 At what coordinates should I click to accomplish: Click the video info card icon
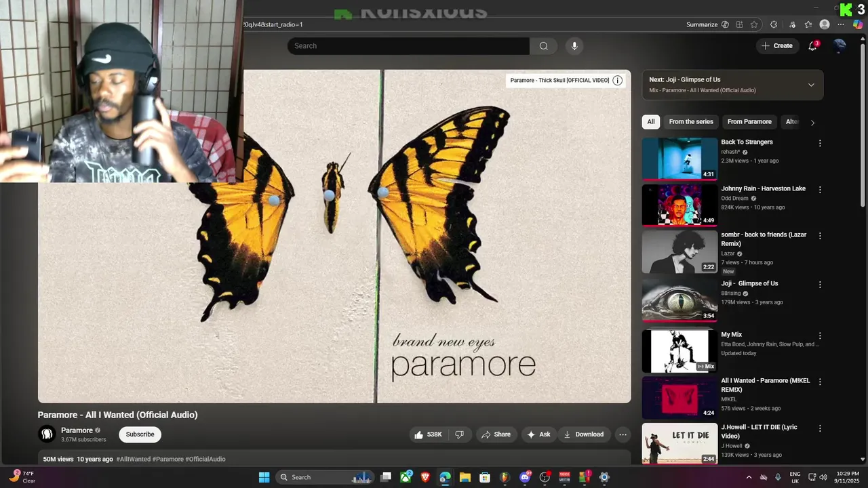[x=618, y=80]
